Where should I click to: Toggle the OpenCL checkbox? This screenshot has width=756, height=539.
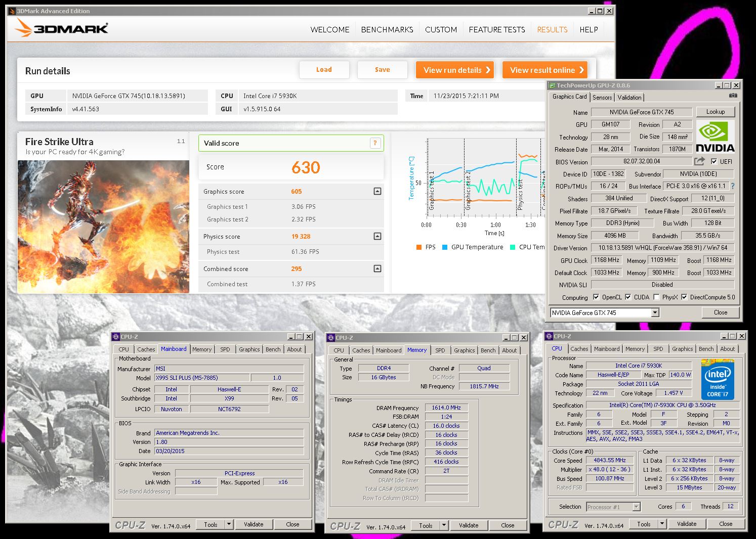tap(596, 297)
